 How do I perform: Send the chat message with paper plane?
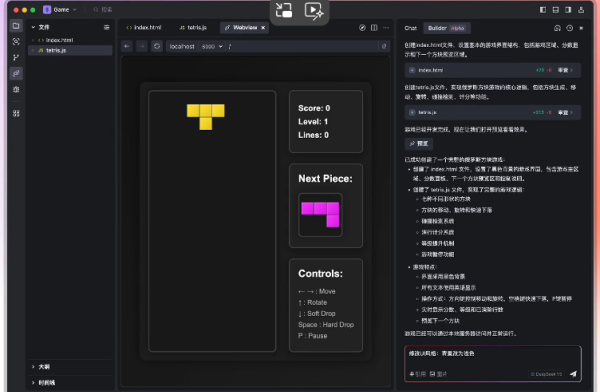tap(573, 374)
